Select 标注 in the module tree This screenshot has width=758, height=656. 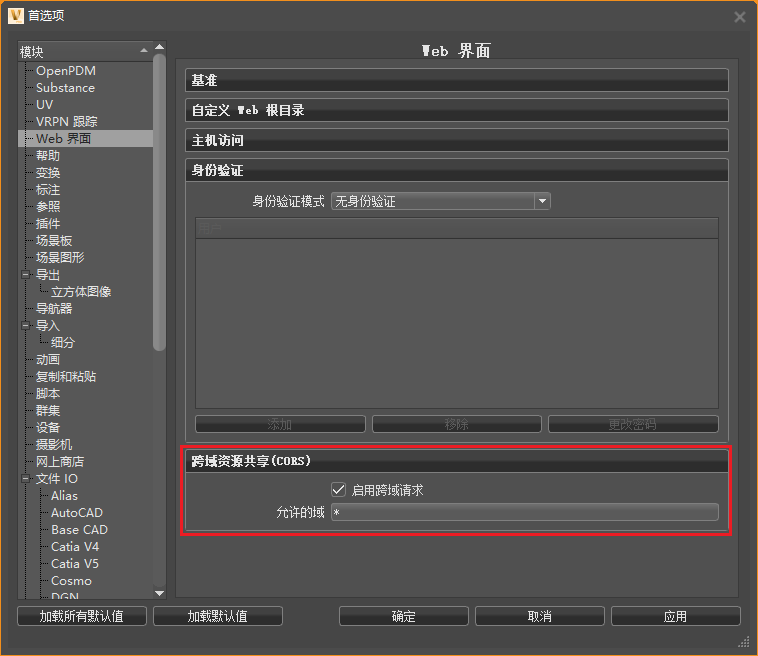(x=48, y=190)
